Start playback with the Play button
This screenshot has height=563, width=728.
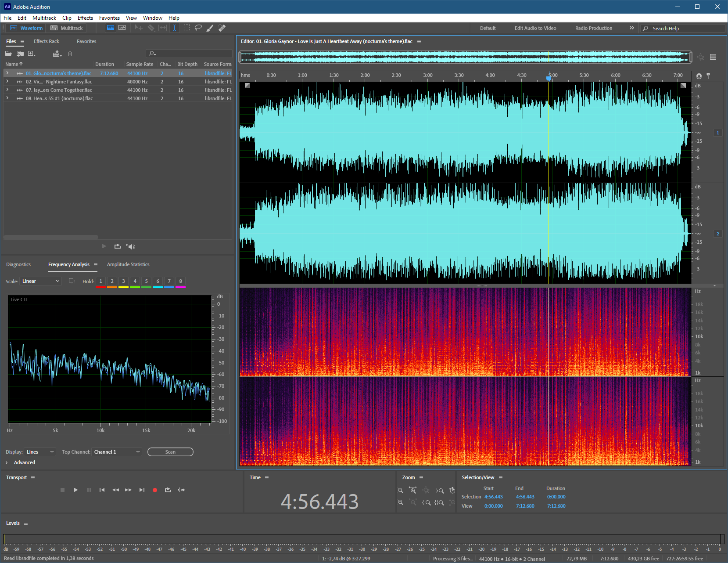point(75,490)
